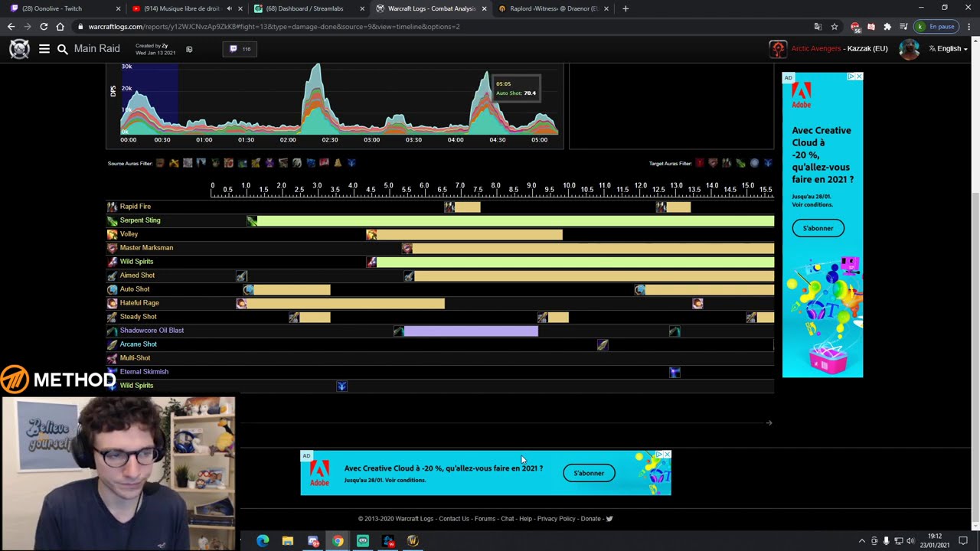
Task: Click the Serpent Sting spell icon
Action: pos(113,220)
